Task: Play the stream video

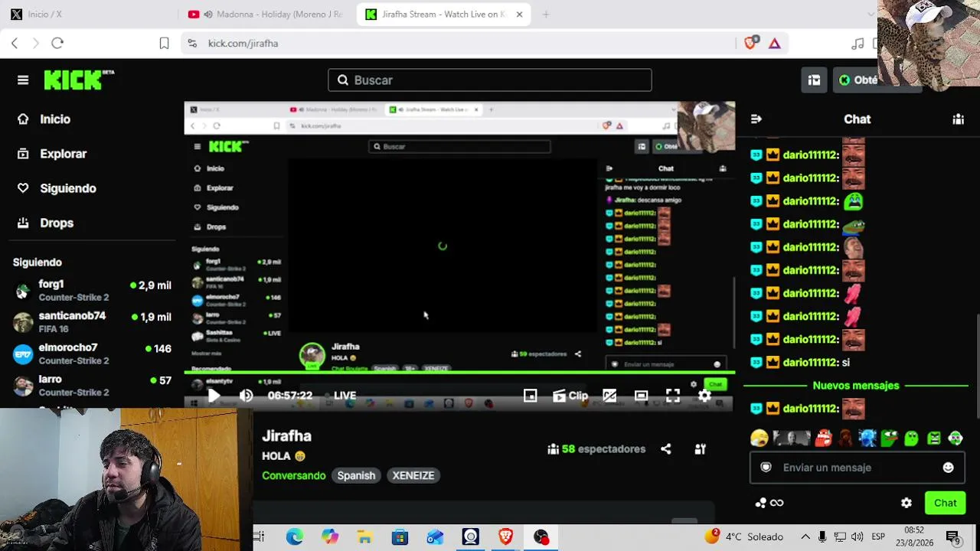Action: click(214, 396)
